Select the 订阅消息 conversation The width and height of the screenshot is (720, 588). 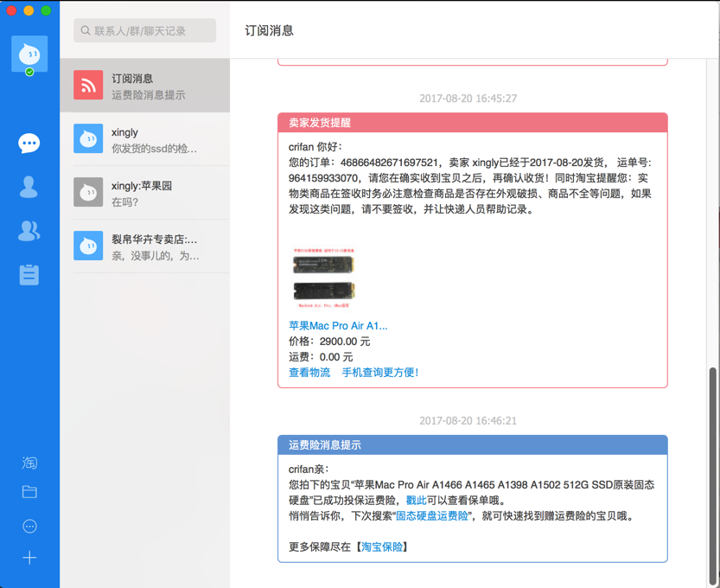coord(144,85)
